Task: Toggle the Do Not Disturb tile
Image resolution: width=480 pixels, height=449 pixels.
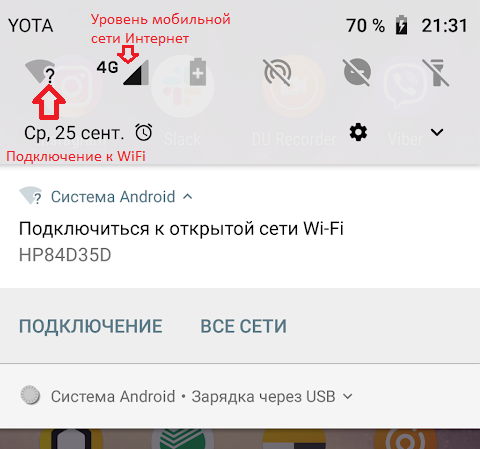Action: pyautogui.click(x=357, y=72)
